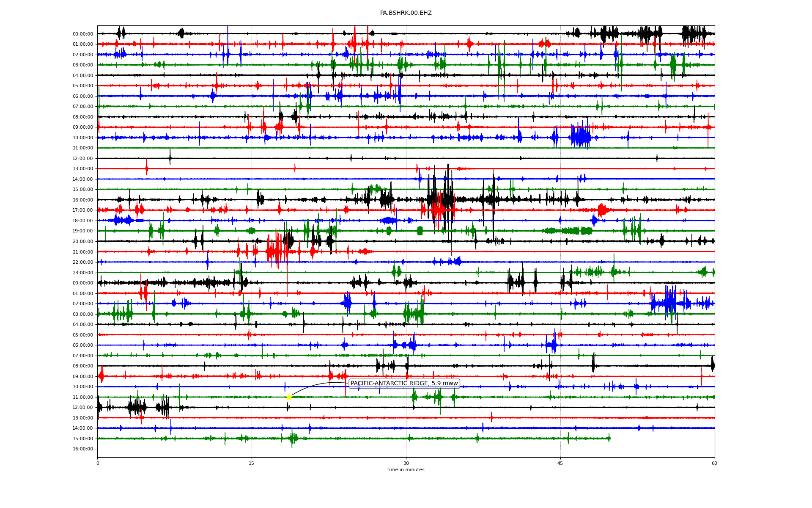Screen dimensions: 812x508
Task: Select the 22:00:00 row label
Action: pos(82,262)
